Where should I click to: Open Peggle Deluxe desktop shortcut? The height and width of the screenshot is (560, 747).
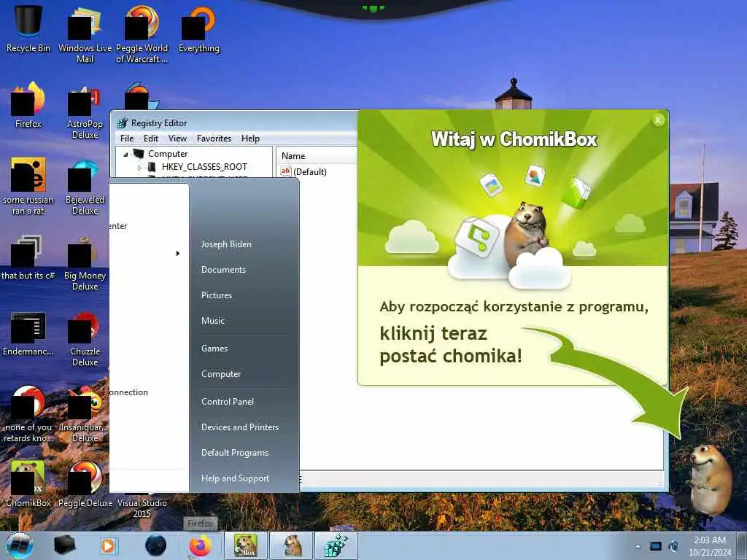point(85,484)
